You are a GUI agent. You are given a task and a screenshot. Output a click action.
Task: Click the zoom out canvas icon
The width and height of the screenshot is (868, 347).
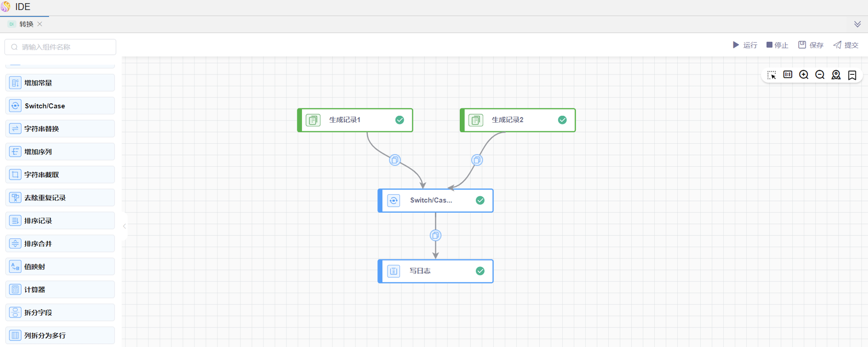tap(820, 75)
